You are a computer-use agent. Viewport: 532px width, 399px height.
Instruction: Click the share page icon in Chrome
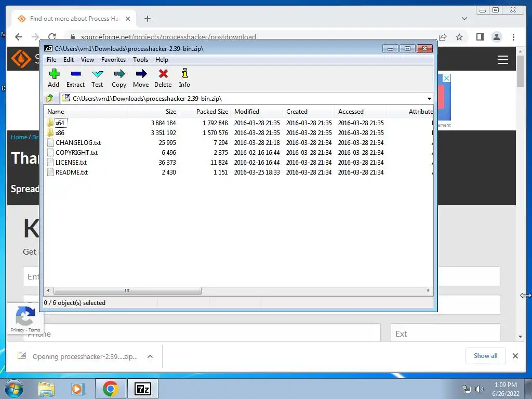click(443, 37)
